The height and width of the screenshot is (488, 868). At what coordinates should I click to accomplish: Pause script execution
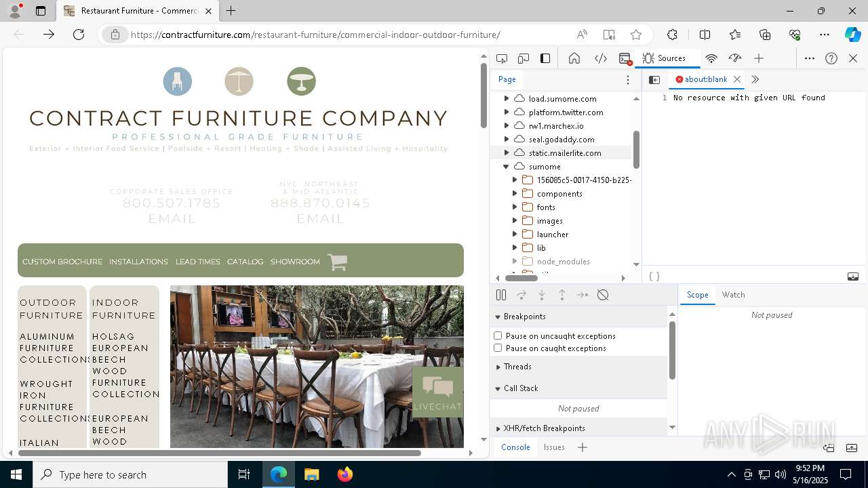(x=501, y=295)
